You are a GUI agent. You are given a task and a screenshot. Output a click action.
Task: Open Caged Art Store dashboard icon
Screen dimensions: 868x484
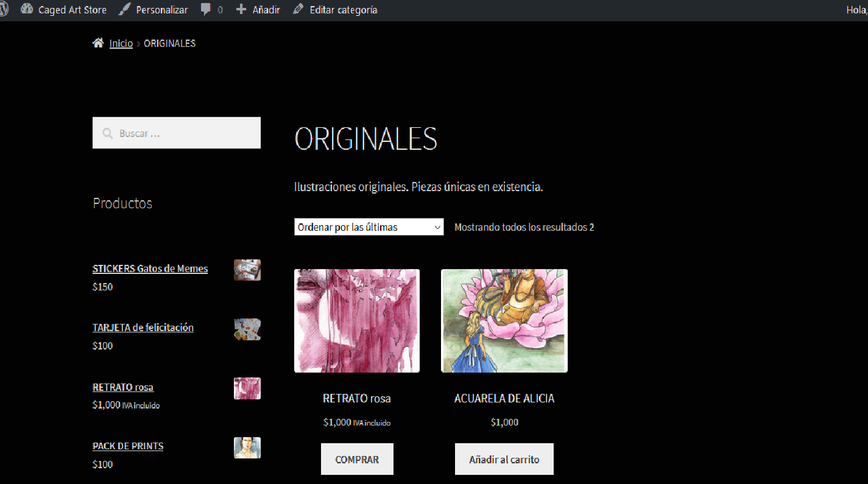[x=27, y=10]
